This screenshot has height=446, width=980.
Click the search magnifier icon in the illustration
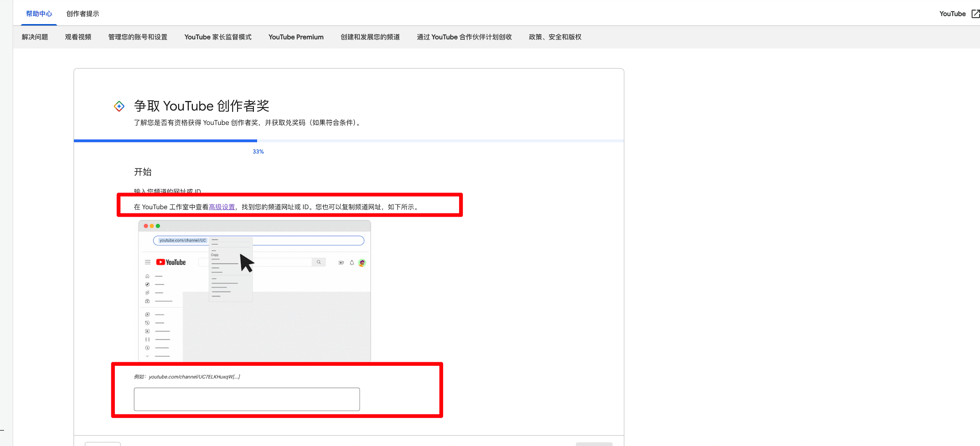pos(318,262)
